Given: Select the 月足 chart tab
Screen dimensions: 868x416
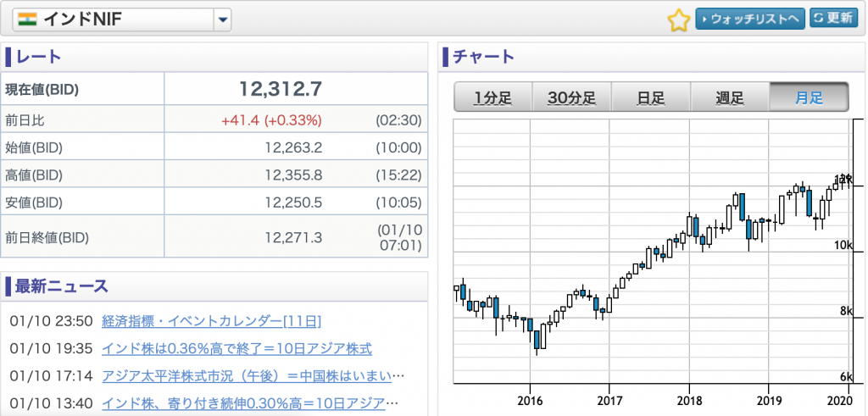Looking at the screenshot, I should click(809, 97).
